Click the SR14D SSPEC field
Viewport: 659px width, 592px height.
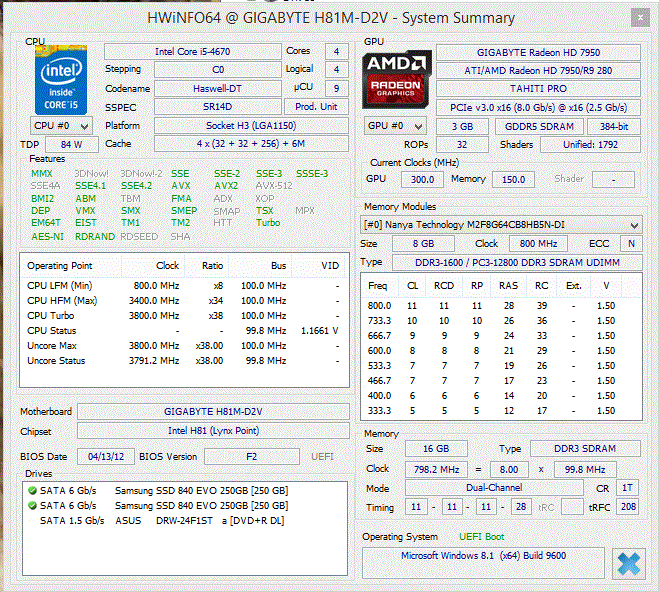(217, 107)
